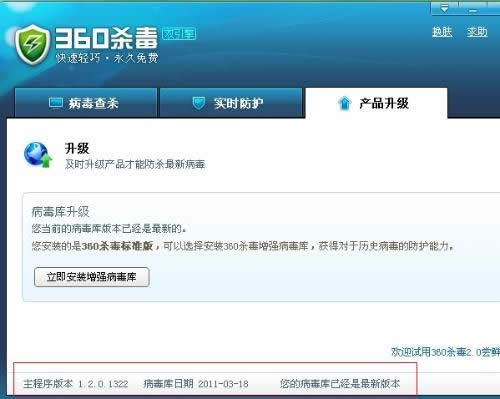Click the up-arrow icon on 产品升级 tab
Viewport: 500px width, 399px height.
(x=344, y=103)
